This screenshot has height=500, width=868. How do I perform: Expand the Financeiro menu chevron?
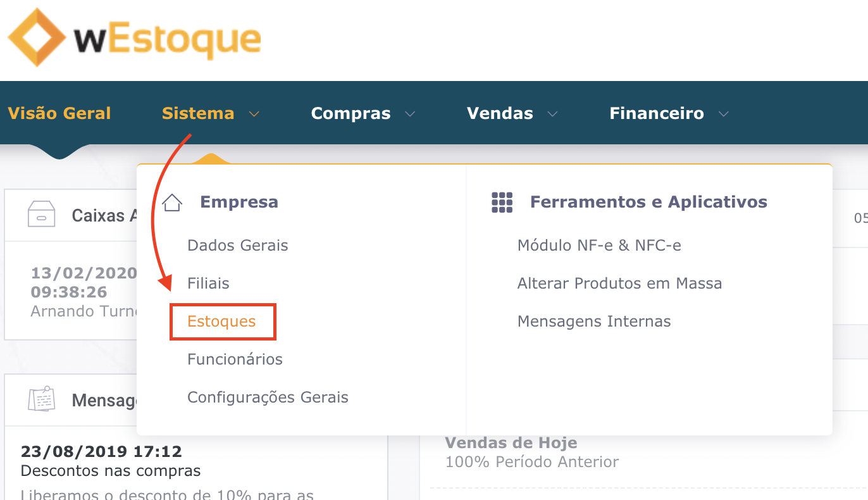click(x=724, y=114)
